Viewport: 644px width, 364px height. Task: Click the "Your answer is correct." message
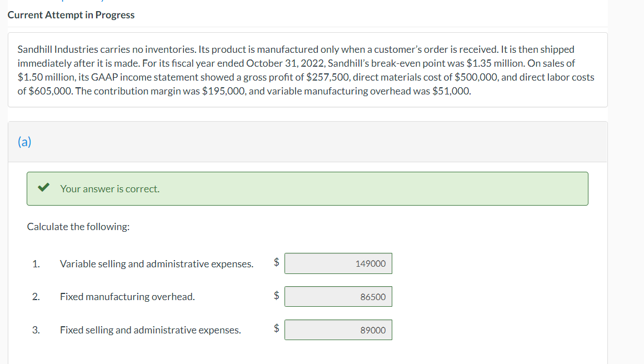pyautogui.click(x=109, y=189)
